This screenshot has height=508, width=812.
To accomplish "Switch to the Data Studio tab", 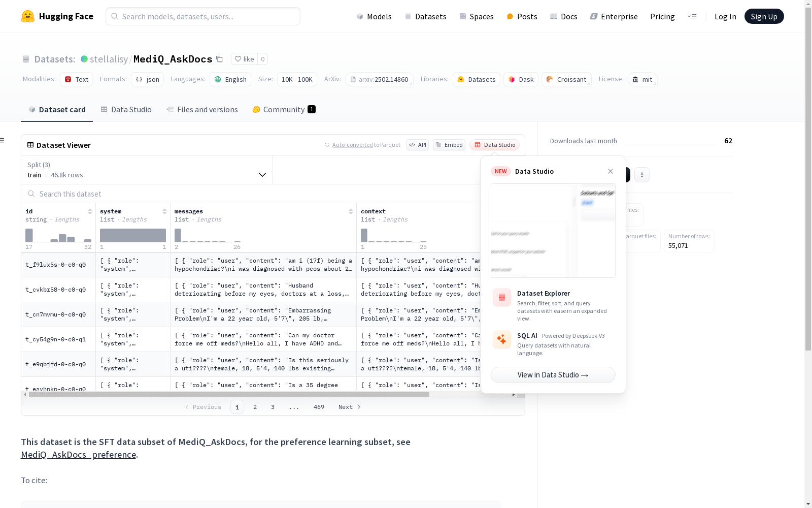I will tap(126, 109).
